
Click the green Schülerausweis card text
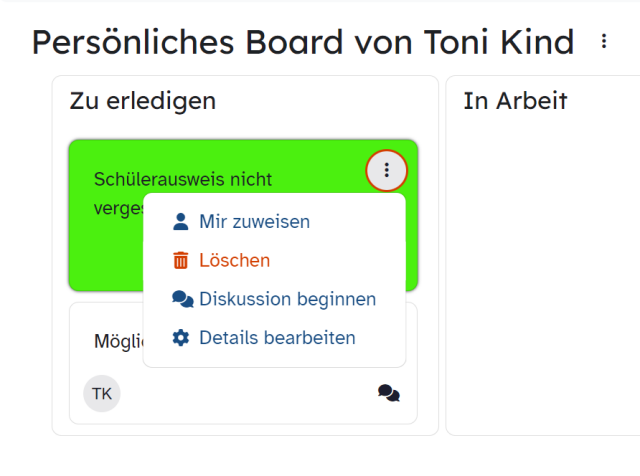(182, 179)
